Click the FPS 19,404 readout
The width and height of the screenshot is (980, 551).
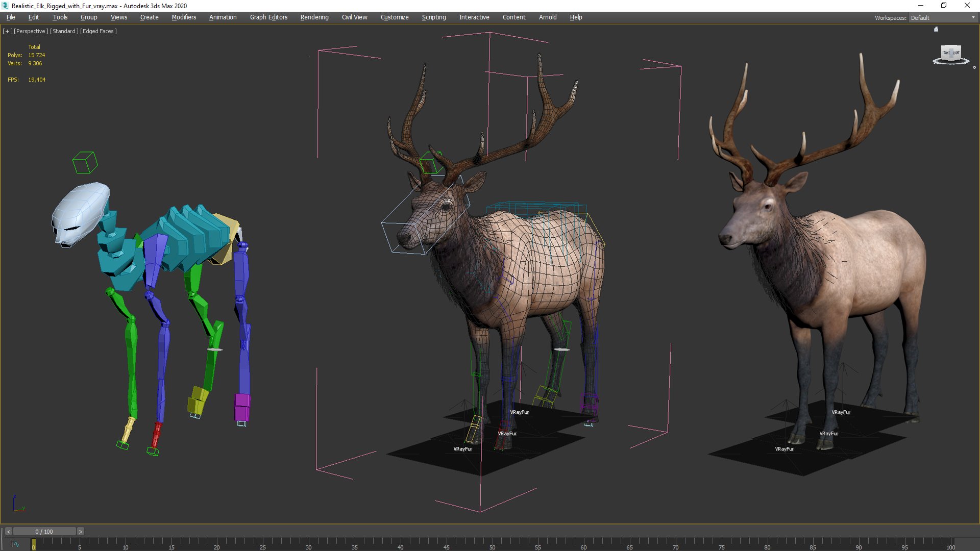(27, 80)
